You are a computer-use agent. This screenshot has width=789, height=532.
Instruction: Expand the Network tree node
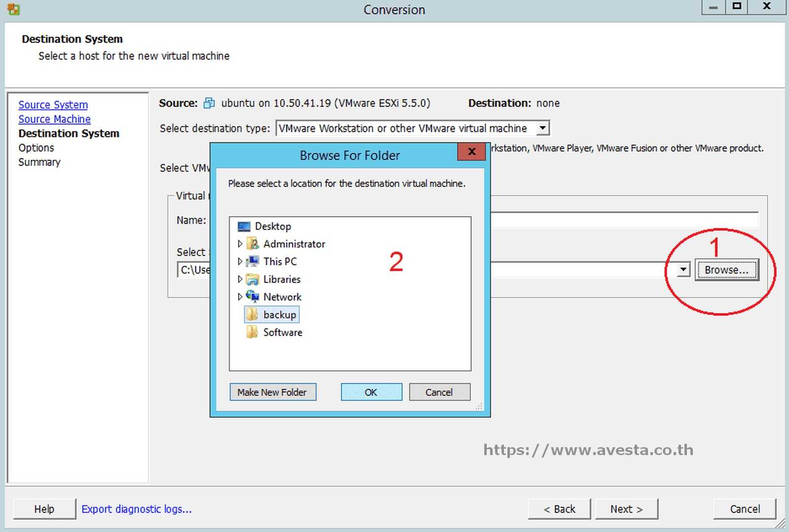(240, 296)
